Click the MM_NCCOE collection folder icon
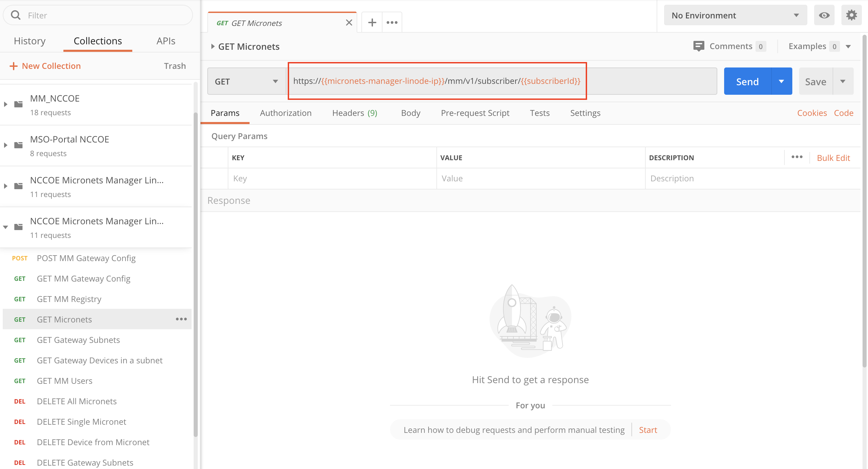 coord(18,104)
